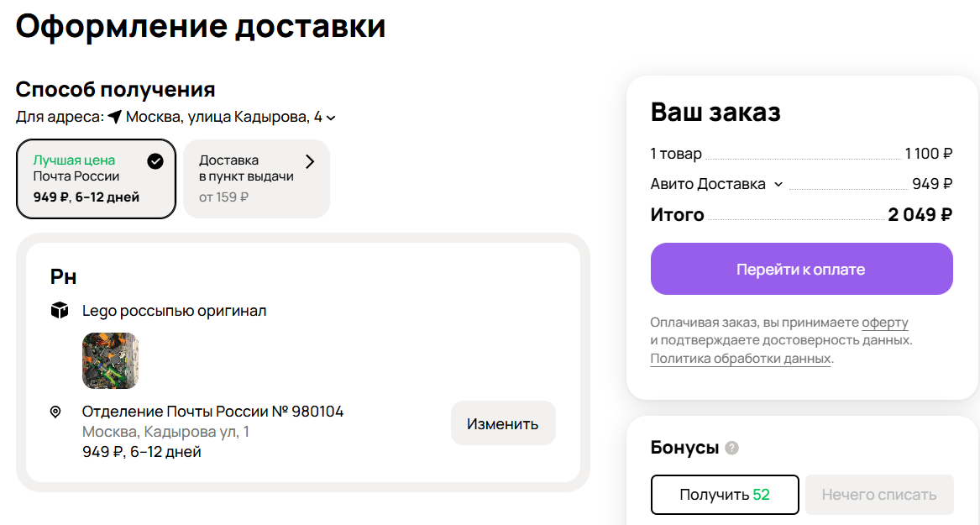Expand the Авито Доставка price details

(778, 184)
